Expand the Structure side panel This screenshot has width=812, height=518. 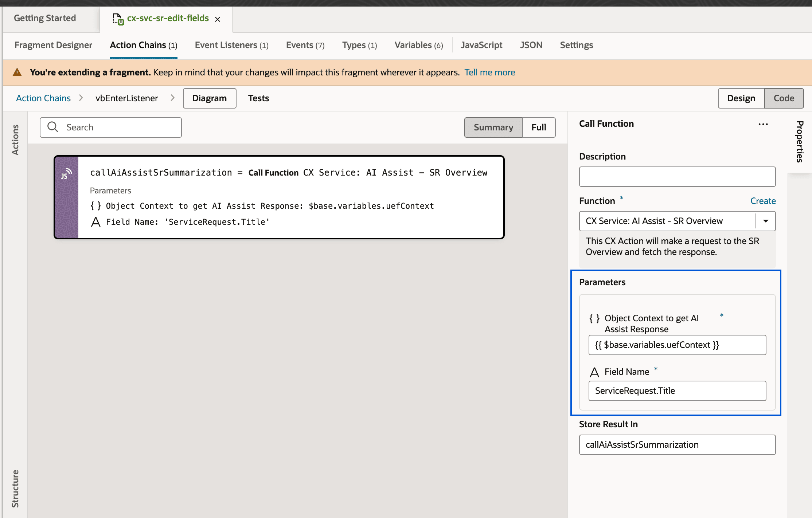point(15,488)
